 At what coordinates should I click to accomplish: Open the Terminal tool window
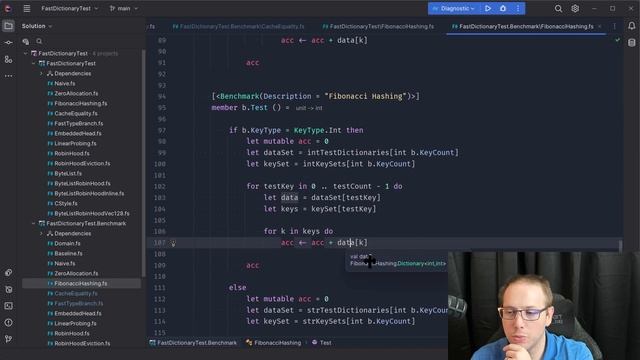click(x=8, y=306)
